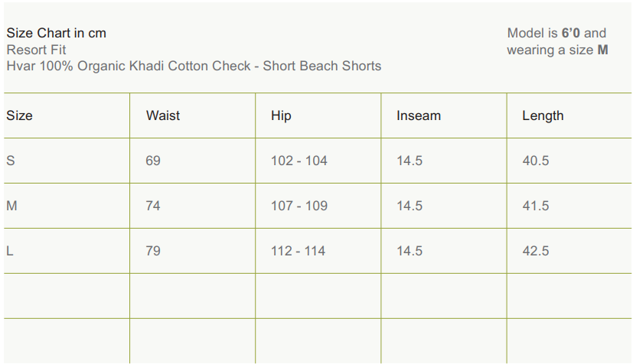The image size is (633, 364).
Task: Select the "Resort Fit" text line
Action: 36,50
